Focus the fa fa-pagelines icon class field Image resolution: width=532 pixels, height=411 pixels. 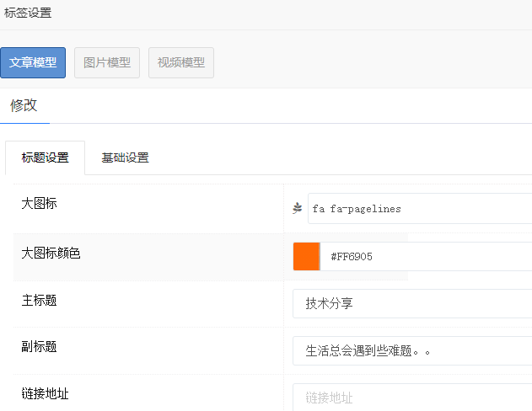[x=419, y=209]
